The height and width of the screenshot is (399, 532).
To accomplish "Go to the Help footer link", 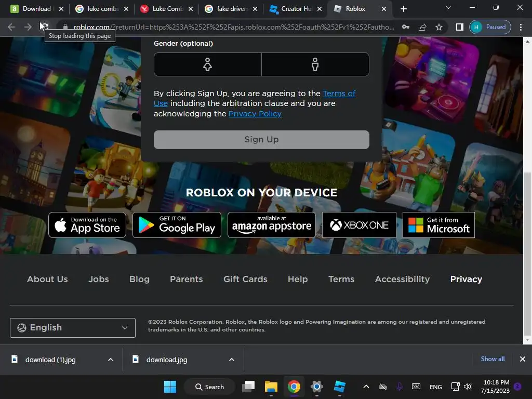I will pos(298,279).
